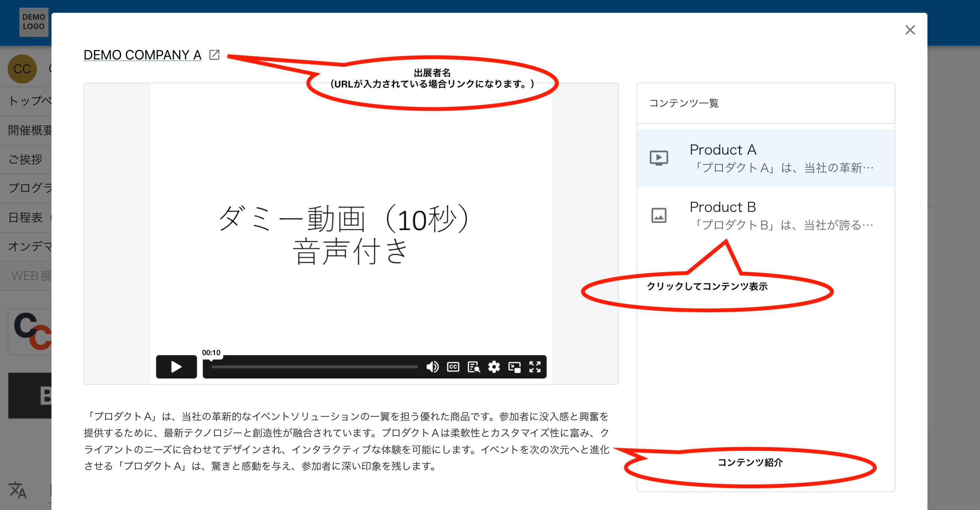
Task: Click external link icon beside company name
Action: pos(215,55)
